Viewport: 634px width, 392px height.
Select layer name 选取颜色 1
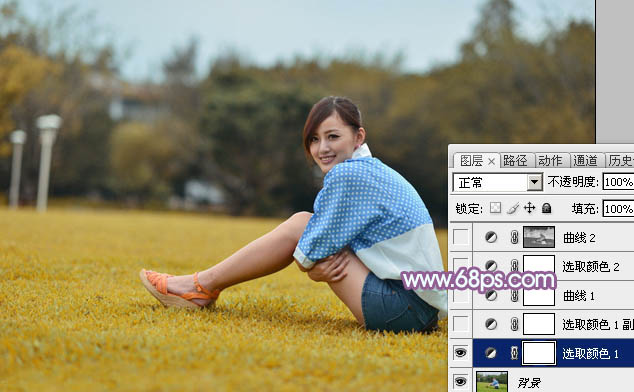pos(590,354)
